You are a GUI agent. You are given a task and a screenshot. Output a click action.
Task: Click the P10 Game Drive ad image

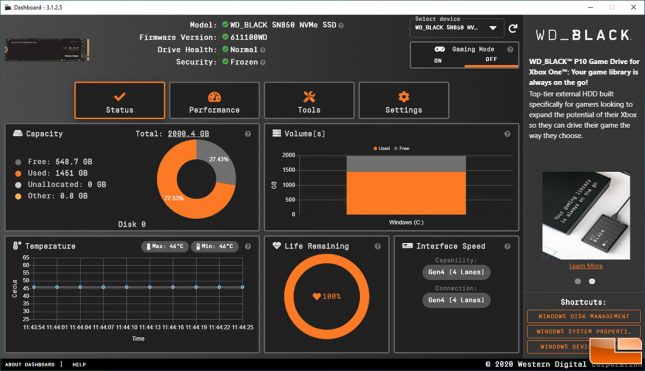(x=586, y=216)
